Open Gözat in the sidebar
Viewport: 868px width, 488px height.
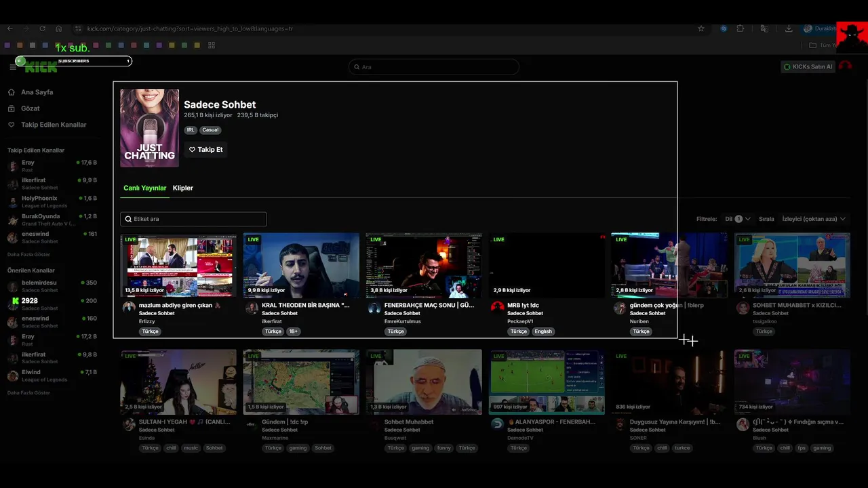[31, 108]
